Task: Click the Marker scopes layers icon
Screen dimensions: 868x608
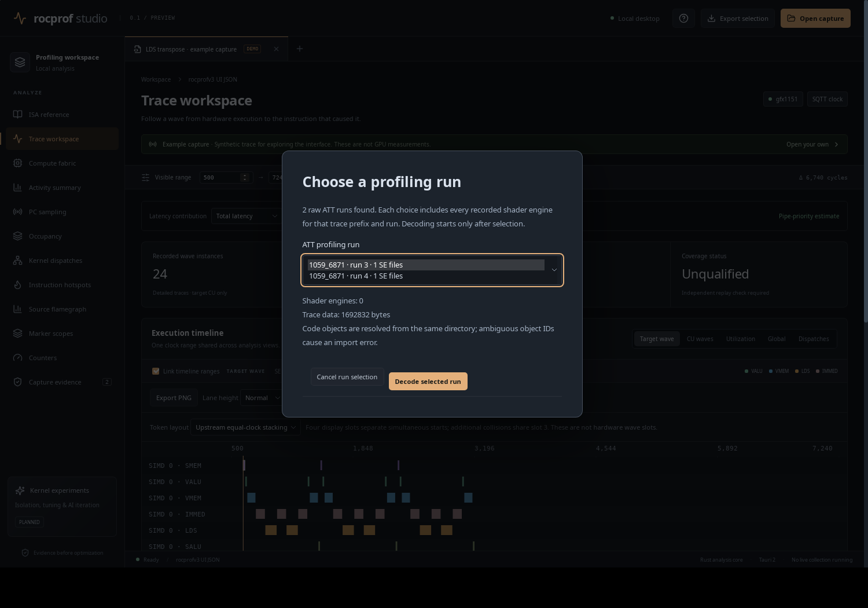Action: [18, 334]
